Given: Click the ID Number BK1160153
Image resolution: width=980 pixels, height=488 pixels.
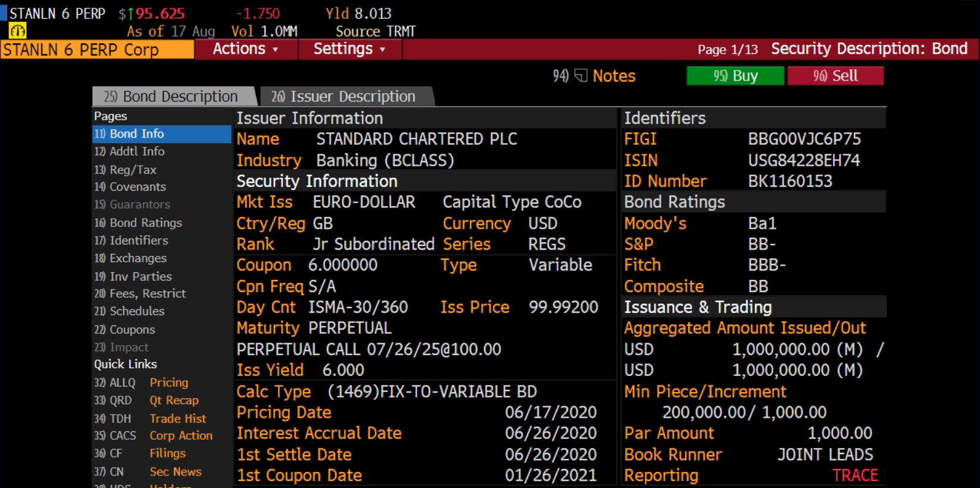Looking at the screenshot, I should coord(790,181).
